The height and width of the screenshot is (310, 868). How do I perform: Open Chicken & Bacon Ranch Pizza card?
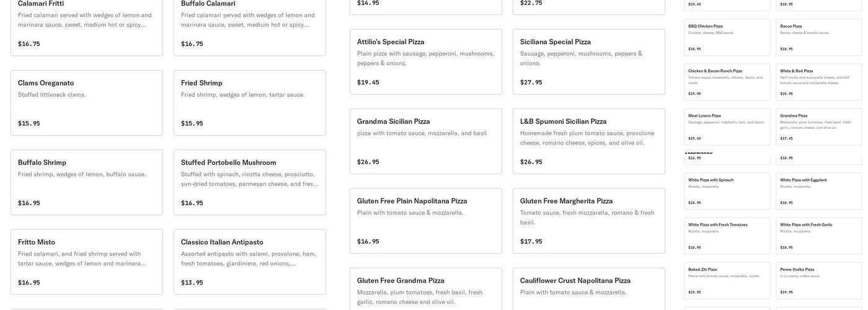coord(727,82)
